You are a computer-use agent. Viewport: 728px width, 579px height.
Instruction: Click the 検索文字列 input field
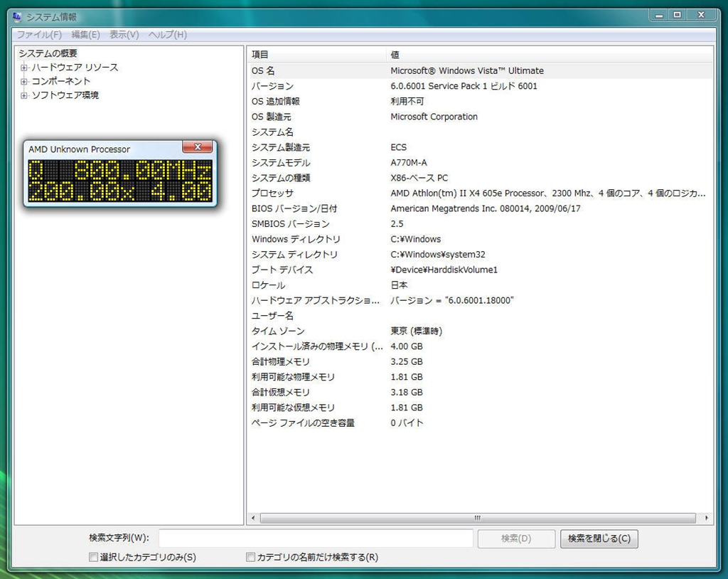pyautogui.click(x=316, y=538)
